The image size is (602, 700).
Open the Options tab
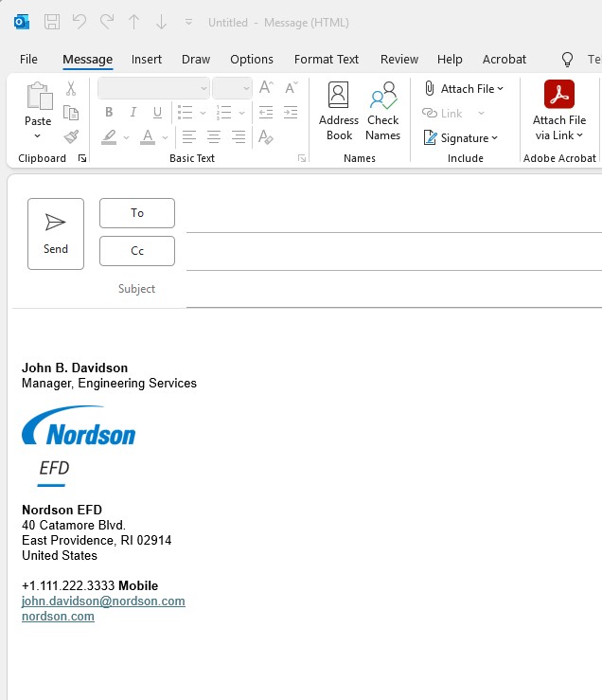coord(252,60)
